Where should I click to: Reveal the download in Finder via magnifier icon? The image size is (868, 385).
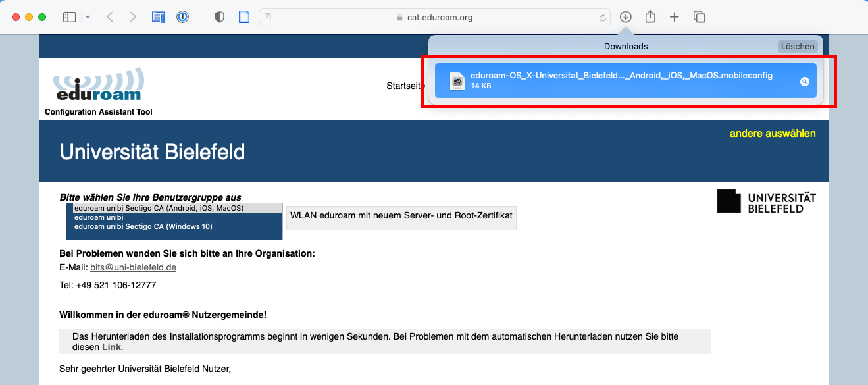804,82
